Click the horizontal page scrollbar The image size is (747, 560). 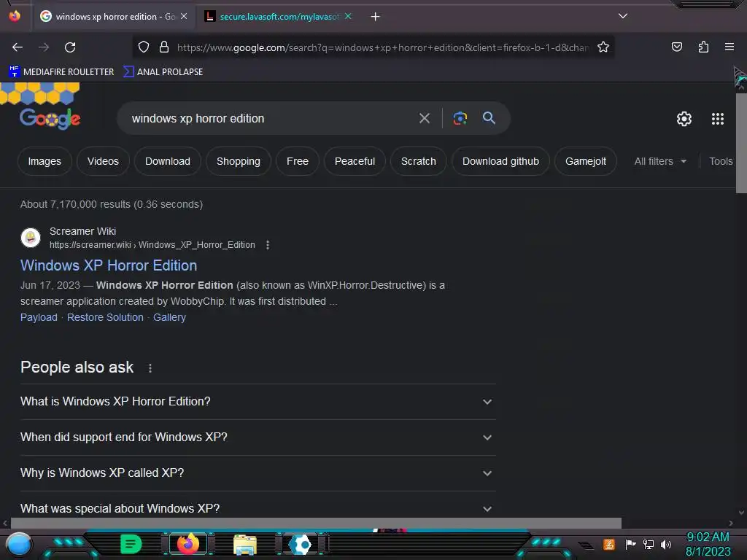click(316, 523)
